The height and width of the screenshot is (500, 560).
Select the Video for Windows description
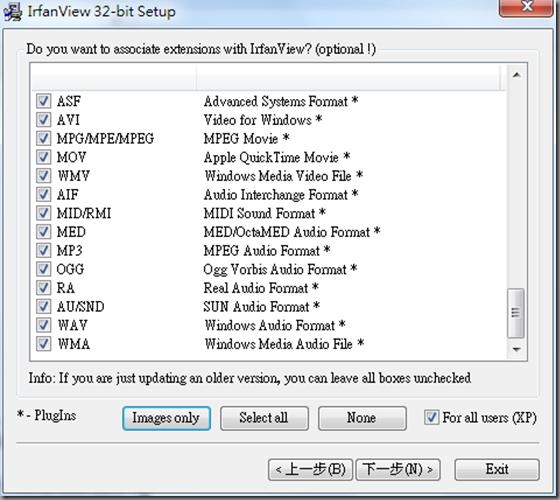pyautogui.click(x=263, y=120)
